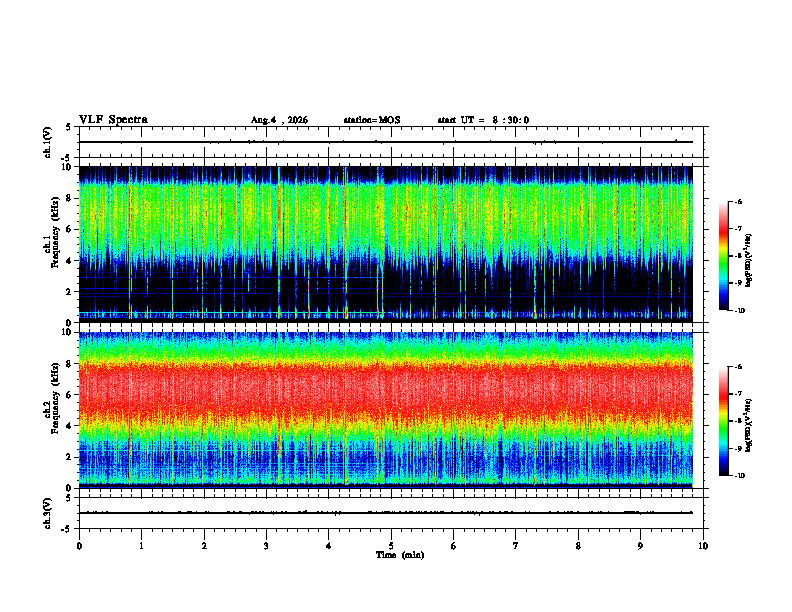This screenshot has height=612, width=792.
Task: Click the ch.3 voltage waveform trace
Action: click(386, 513)
